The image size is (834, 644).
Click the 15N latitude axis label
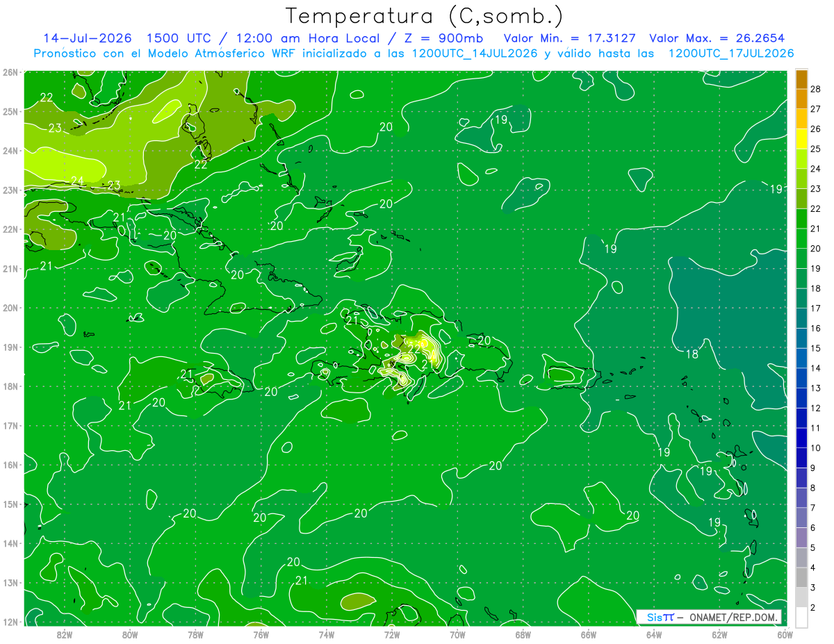10,504
